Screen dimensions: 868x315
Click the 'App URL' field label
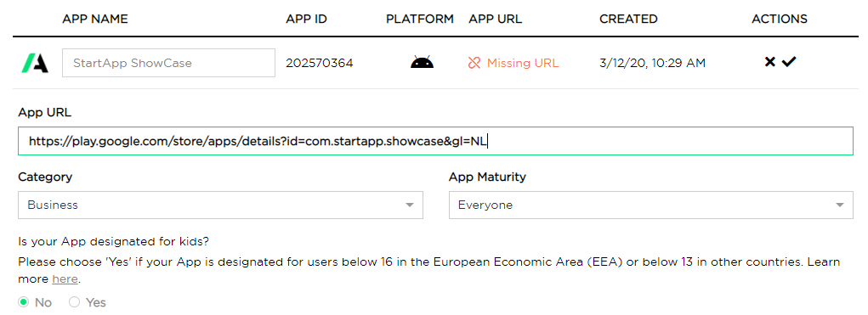45,113
